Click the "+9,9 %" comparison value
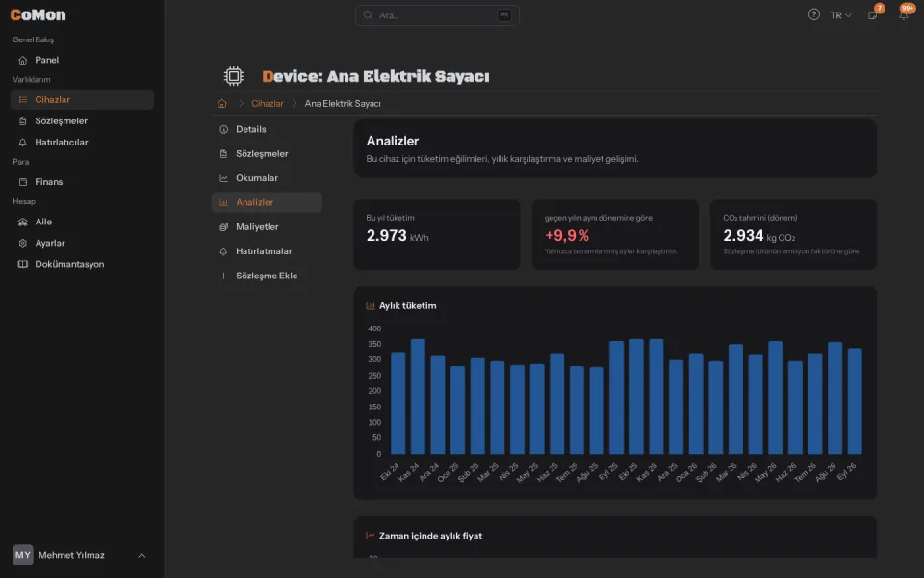This screenshot has height=578, width=924. coord(567,236)
